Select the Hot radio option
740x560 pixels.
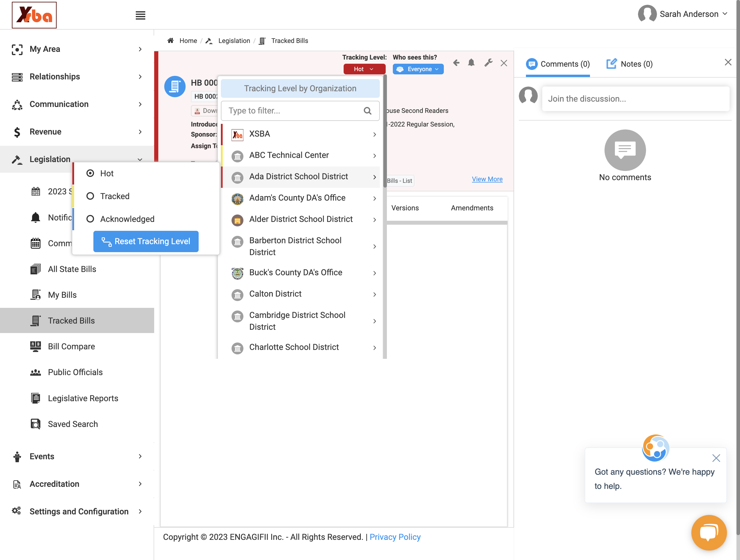click(x=90, y=173)
